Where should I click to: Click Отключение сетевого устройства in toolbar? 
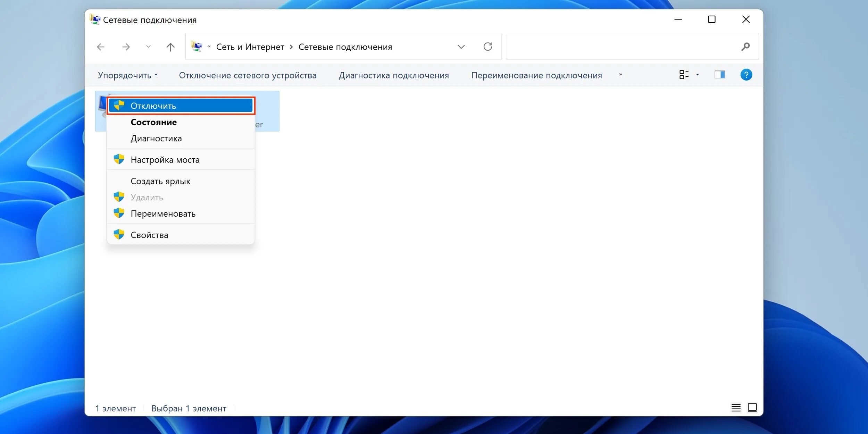pyautogui.click(x=248, y=75)
